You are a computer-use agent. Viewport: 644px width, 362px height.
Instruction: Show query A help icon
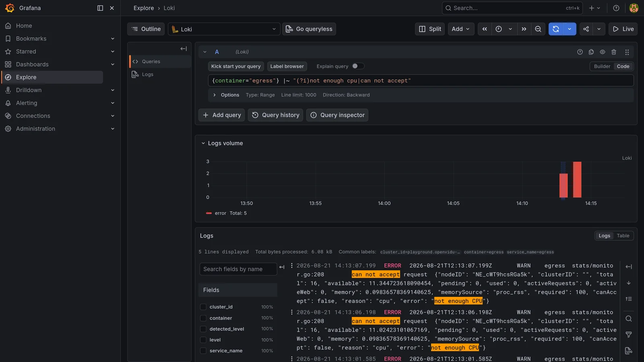pos(580,52)
